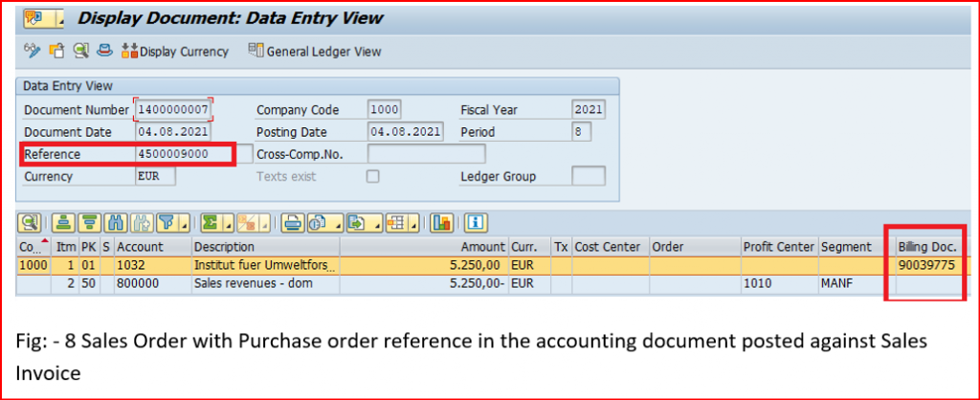Open the export dropdown arrow
The image size is (980, 400).
pyautogui.click(x=379, y=222)
